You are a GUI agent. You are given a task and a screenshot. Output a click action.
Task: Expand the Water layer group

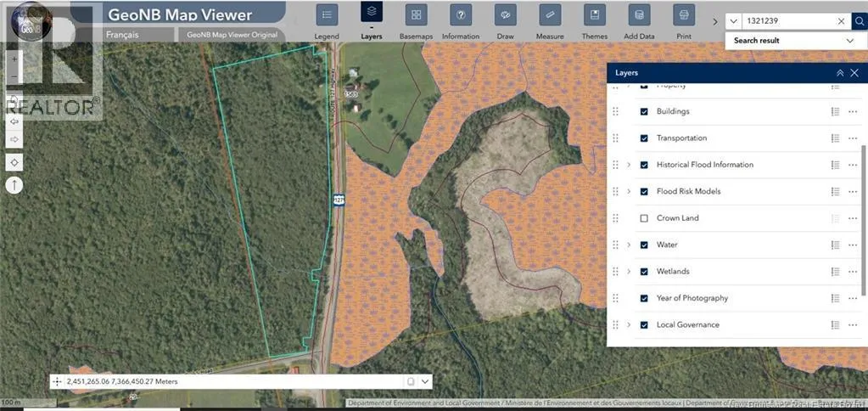pyautogui.click(x=629, y=245)
